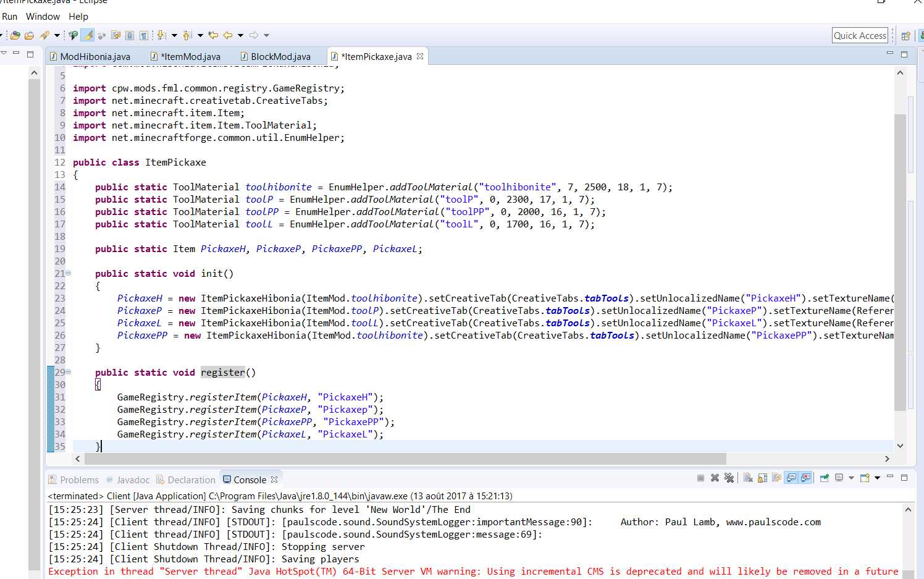This screenshot has height=579, width=924.
Task: Open the Declaration view tab
Action: click(x=186, y=480)
